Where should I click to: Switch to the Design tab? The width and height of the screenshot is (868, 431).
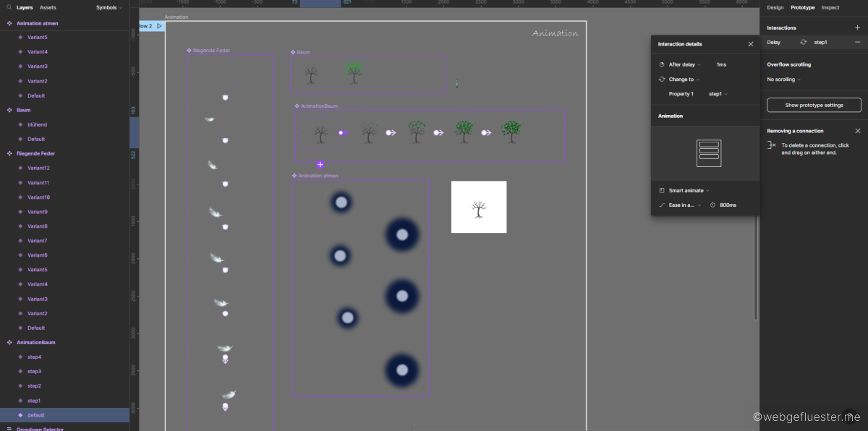click(x=775, y=7)
